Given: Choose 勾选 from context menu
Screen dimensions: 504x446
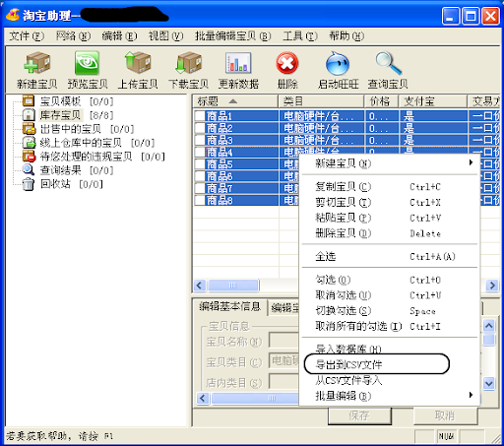Looking at the screenshot, I should (x=389, y=280).
